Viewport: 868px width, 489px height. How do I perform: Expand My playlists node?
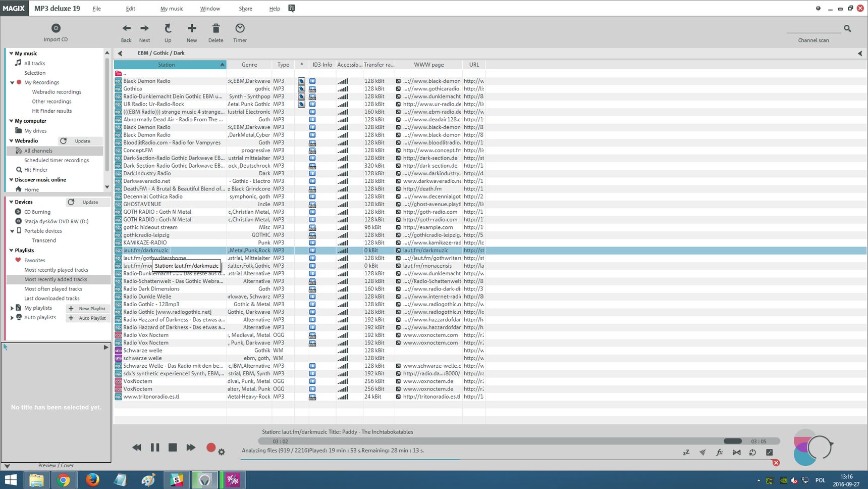point(12,308)
